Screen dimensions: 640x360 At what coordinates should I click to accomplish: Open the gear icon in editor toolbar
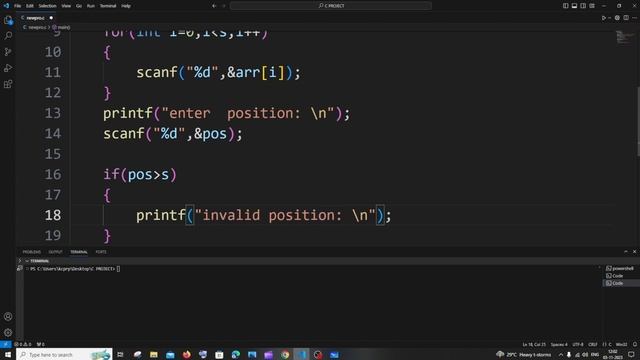coord(617,18)
